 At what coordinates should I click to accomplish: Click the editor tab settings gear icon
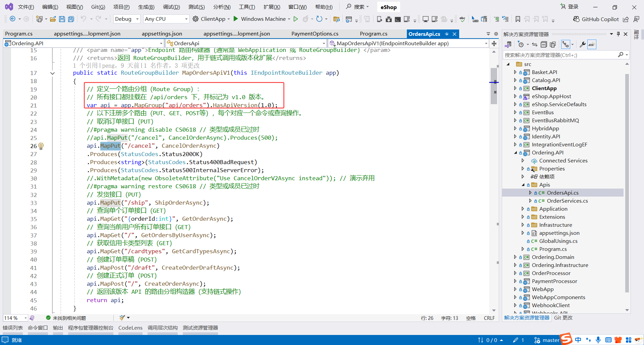(496, 34)
